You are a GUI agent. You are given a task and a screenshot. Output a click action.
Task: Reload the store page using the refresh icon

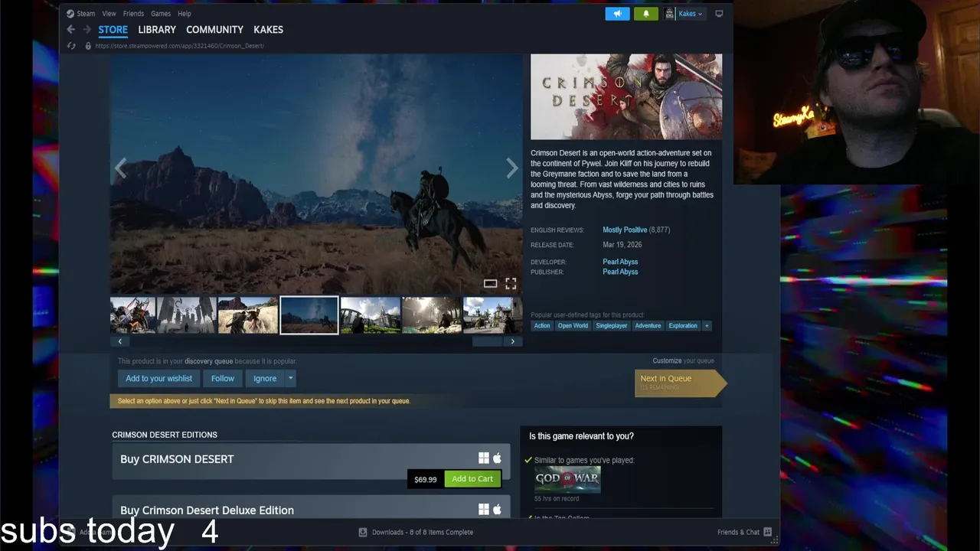pos(71,46)
